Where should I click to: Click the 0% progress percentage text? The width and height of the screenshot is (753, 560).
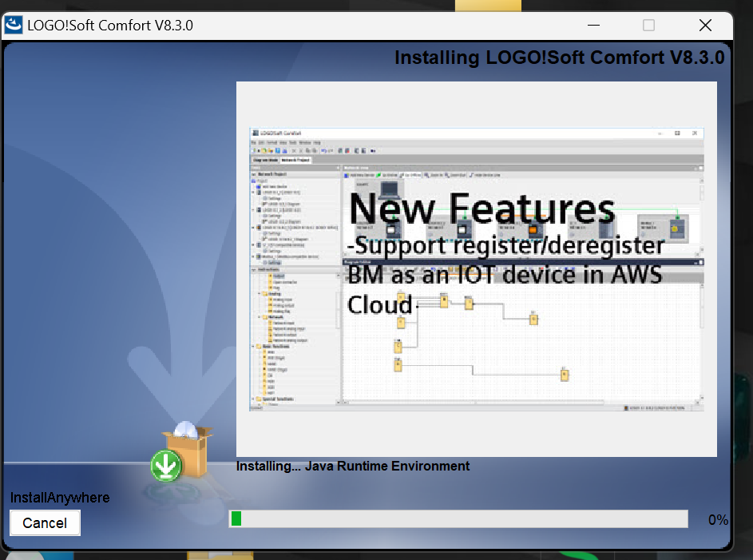click(x=718, y=519)
